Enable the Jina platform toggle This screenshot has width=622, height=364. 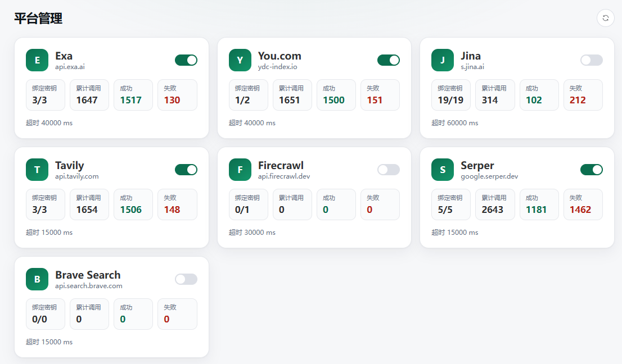pos(592,60)
